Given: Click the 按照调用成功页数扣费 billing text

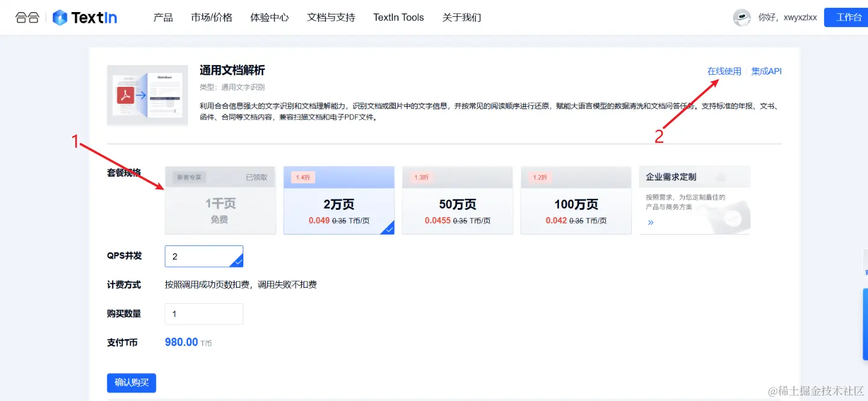Looking at the screenshot, I should (x=241, y=285).
